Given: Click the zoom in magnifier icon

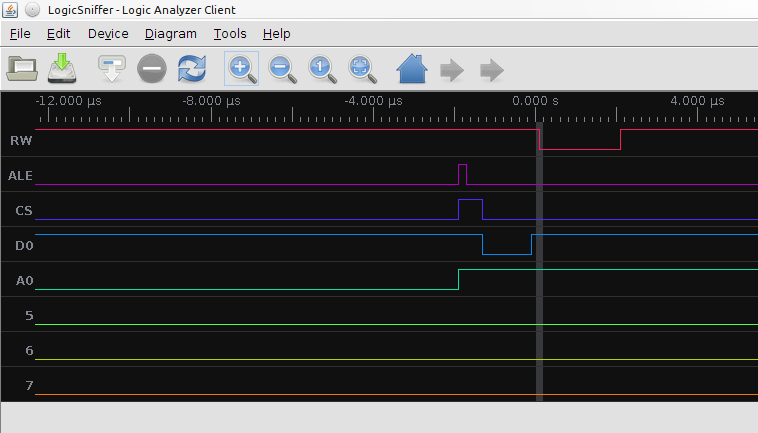Looking at the screenshot, I should [241, 69].
